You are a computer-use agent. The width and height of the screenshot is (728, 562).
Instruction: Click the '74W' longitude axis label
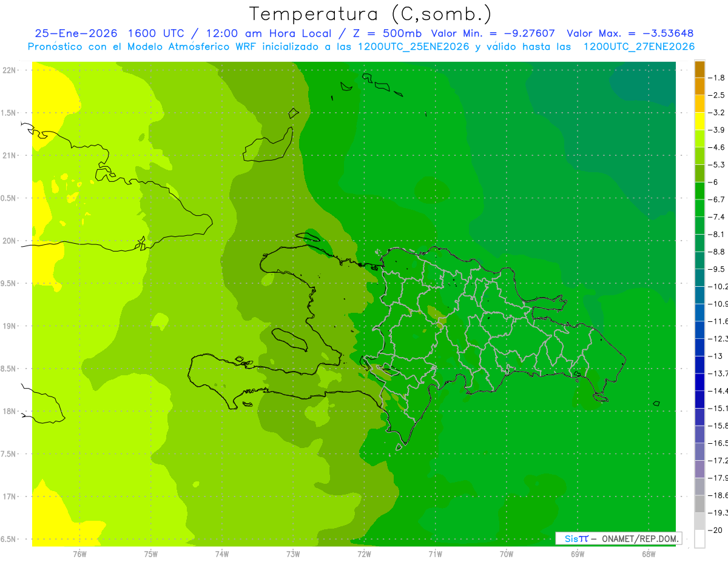point(221,554)
